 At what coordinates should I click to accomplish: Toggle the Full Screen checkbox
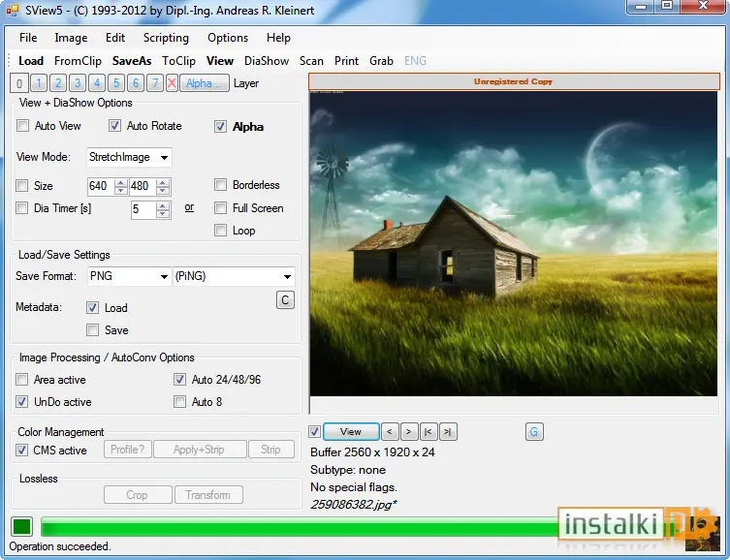click(221, 208)
